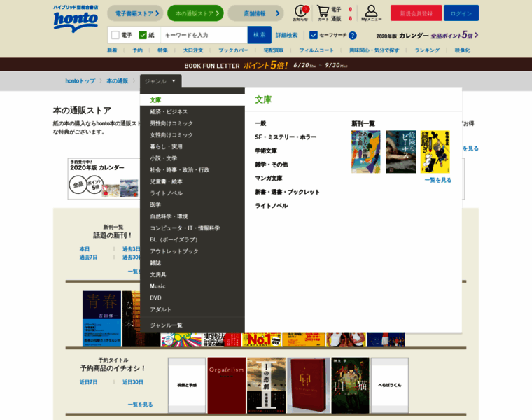Open the Orga(ni)sm book cover
Screen dimensions: 532x420
pyautogui.click(x=226, y=386)
